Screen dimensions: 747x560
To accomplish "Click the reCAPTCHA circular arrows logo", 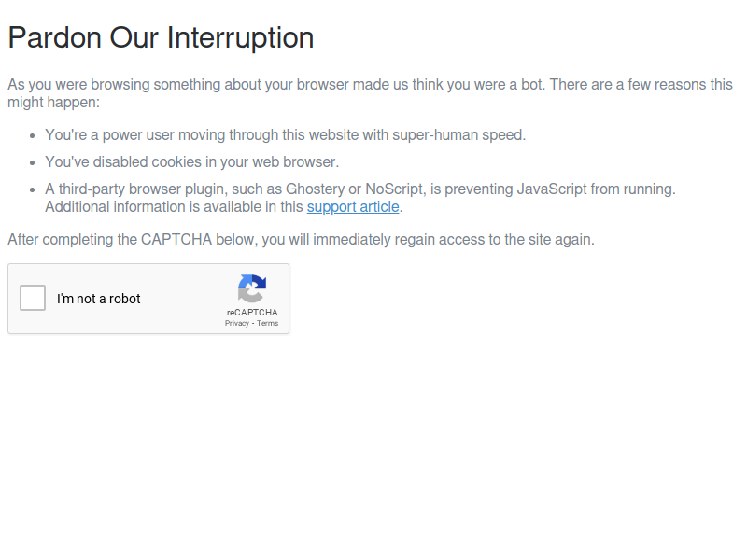I will point(252,288).
